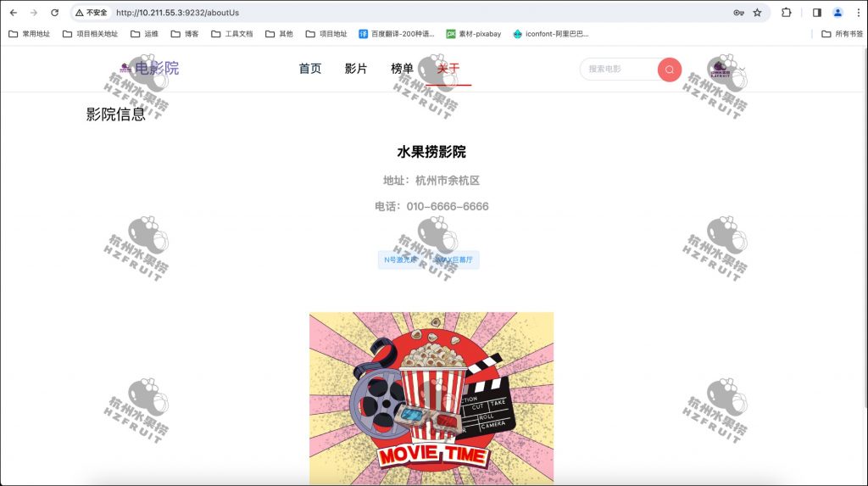Screen dimensions: 868x486
Task: Open the saved passwords key icon
Action: [x=738, y=12]
